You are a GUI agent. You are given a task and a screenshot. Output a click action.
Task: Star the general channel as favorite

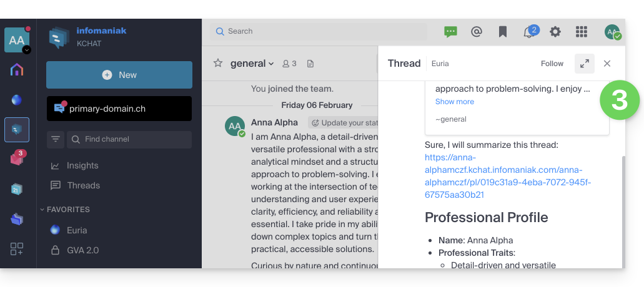point(218,63)
